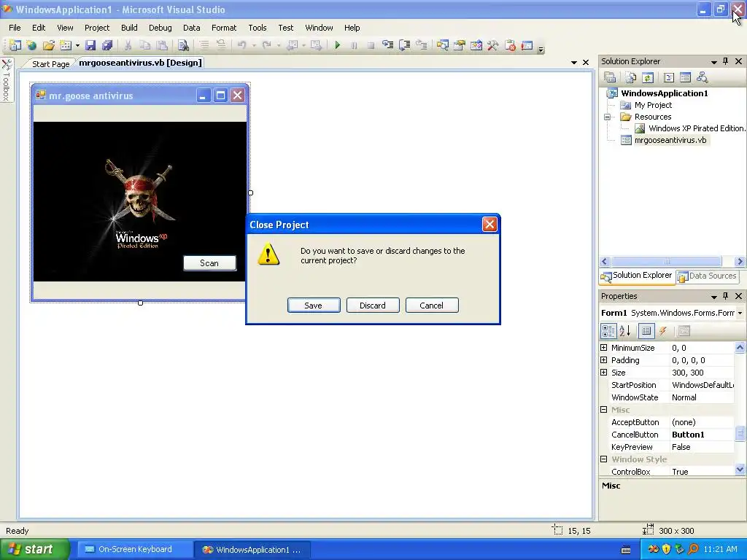The width and height of the screenshot is (747, 560).
Task: Collapse the Resources folder tree node
Action: [x=608, y=117]
